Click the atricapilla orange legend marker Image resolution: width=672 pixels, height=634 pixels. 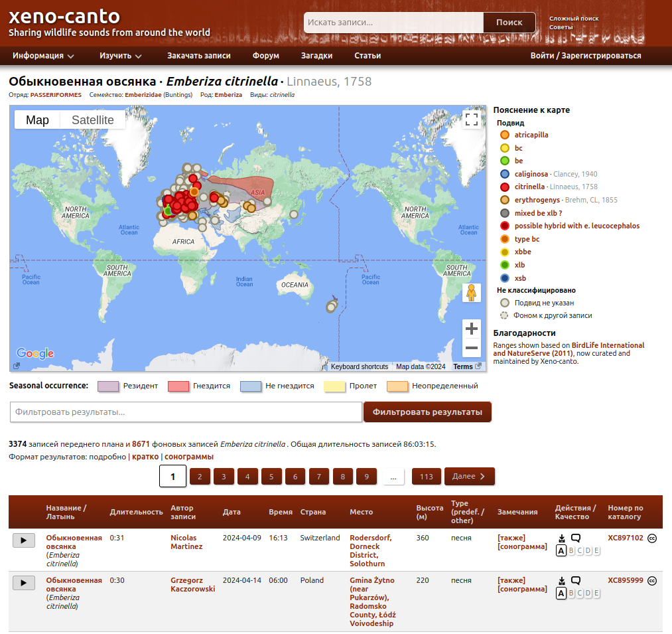tap(505, 135)
